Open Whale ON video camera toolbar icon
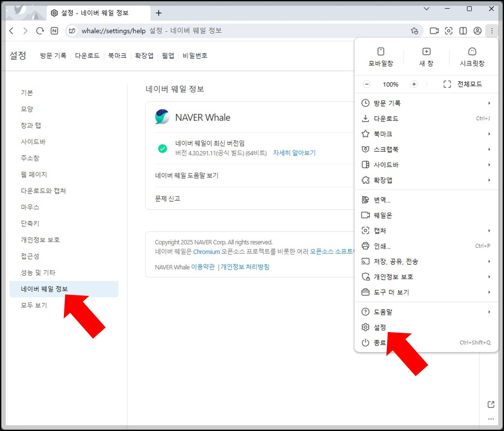504x431 pixels. click(434, 31)
